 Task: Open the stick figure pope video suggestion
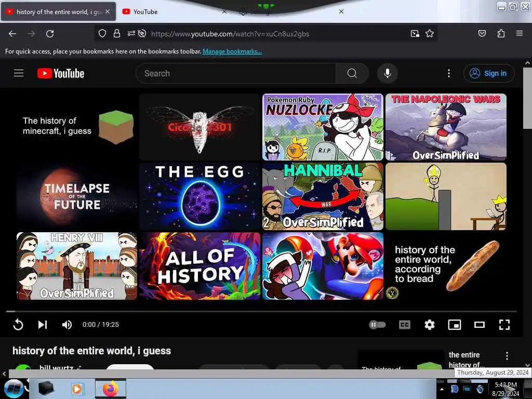pyautogui.click(x=446, y=196)
